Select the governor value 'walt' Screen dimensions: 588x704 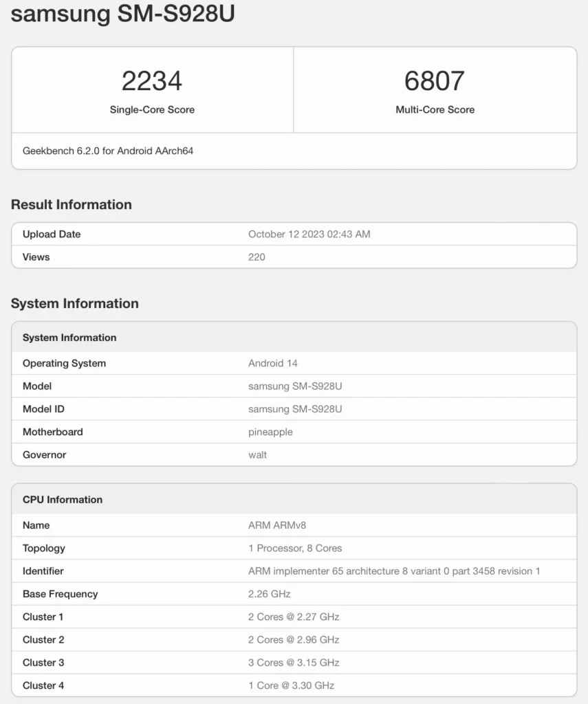[x=257, y=455]
